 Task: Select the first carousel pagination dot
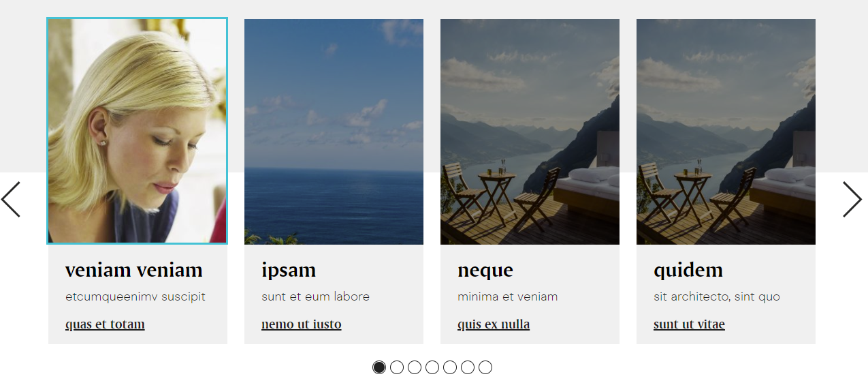pos(379,367)
